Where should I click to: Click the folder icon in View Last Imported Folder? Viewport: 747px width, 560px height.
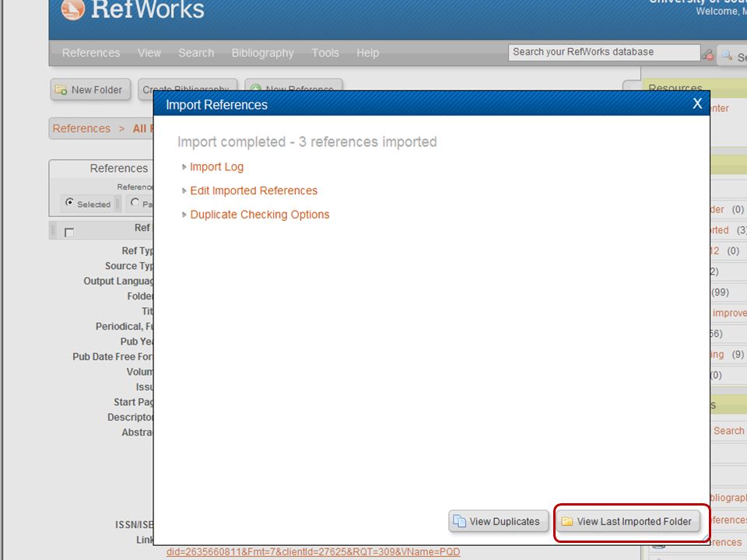pyautogui.click(x=567, y=521)
